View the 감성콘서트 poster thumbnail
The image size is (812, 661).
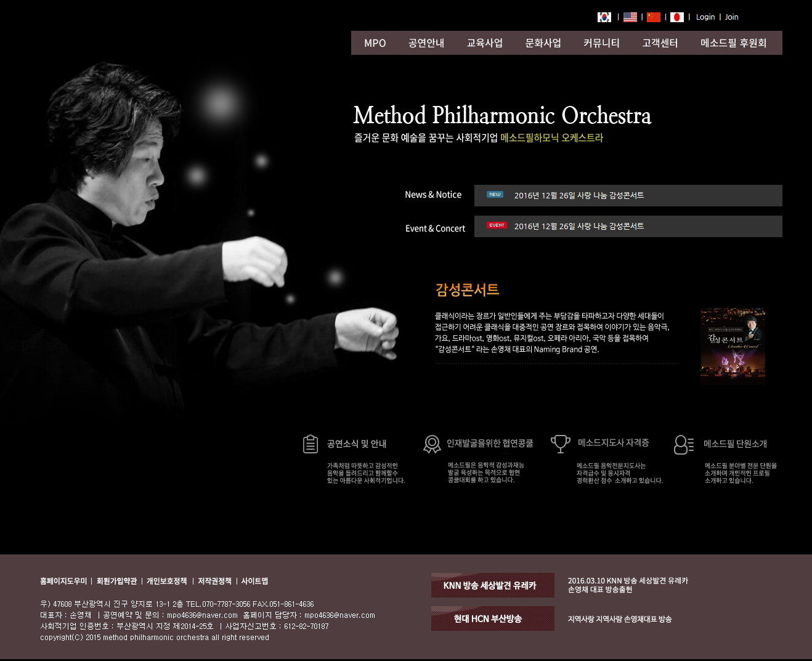pos(733,346)
